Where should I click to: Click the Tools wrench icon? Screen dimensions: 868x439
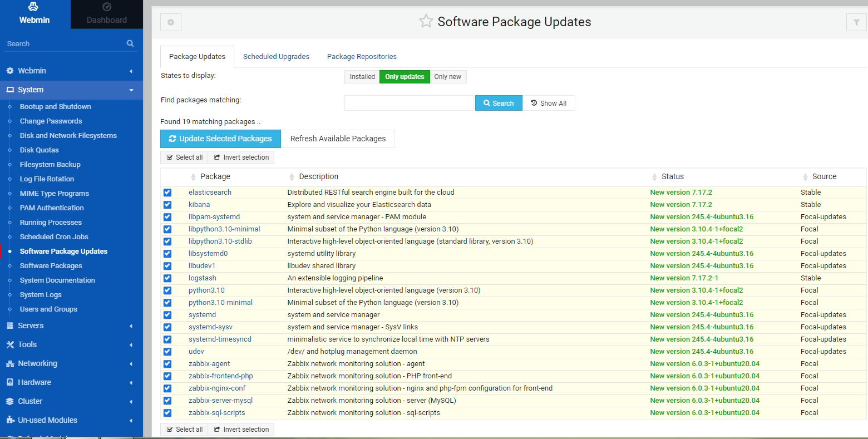click(x=10, y=344)
